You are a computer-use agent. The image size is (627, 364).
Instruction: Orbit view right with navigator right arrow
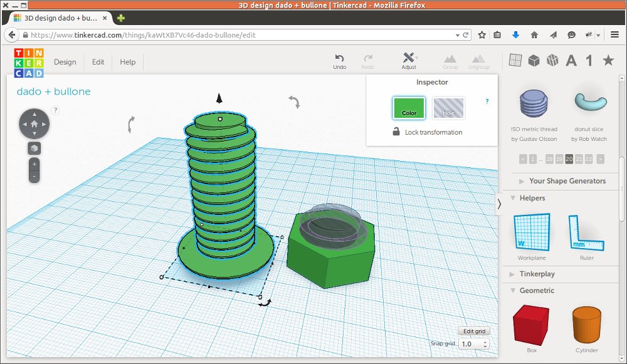44,124
